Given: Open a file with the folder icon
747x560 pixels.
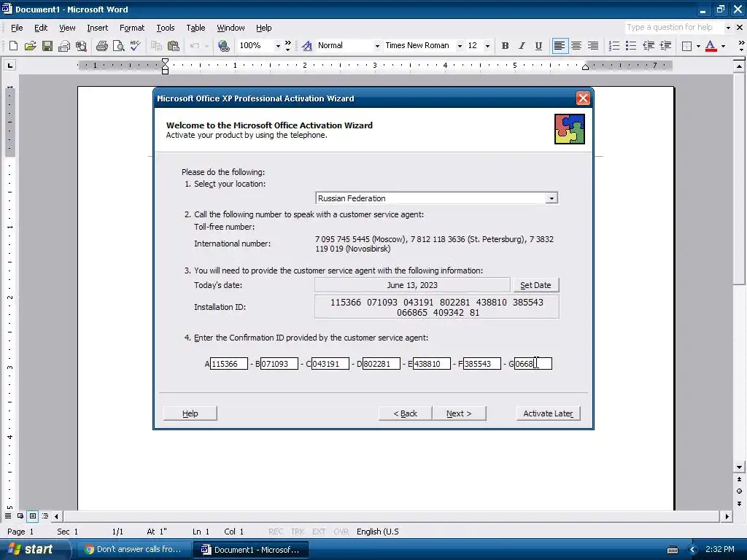Looking at the screenshot, I should 30,46.
